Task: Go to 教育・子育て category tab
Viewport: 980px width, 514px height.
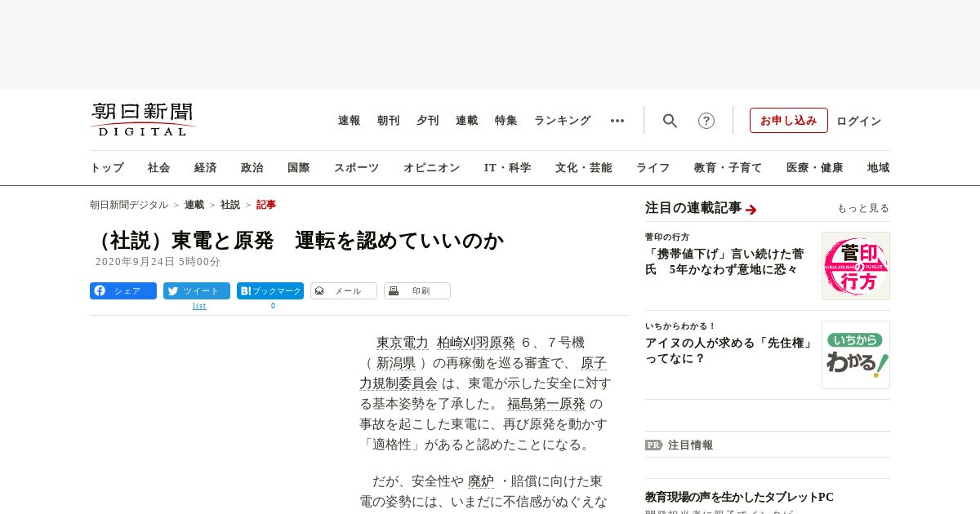Action: coord(728,168)
